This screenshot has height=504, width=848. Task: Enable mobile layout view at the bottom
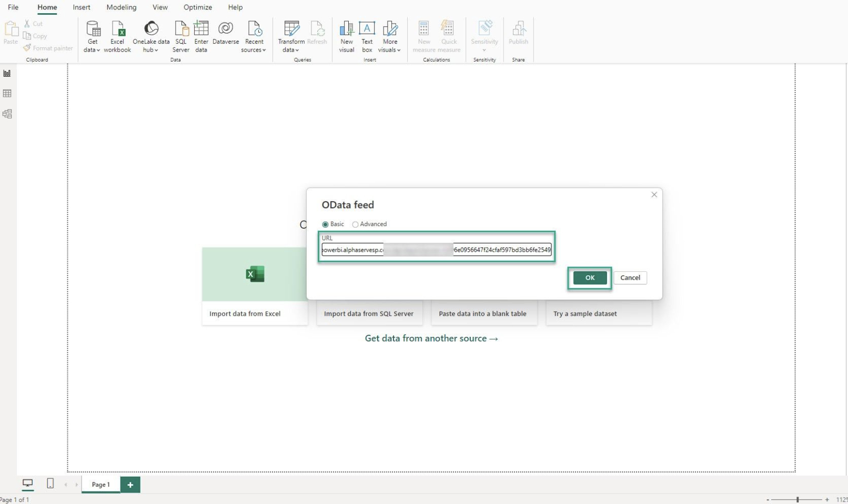pos(50,484)
